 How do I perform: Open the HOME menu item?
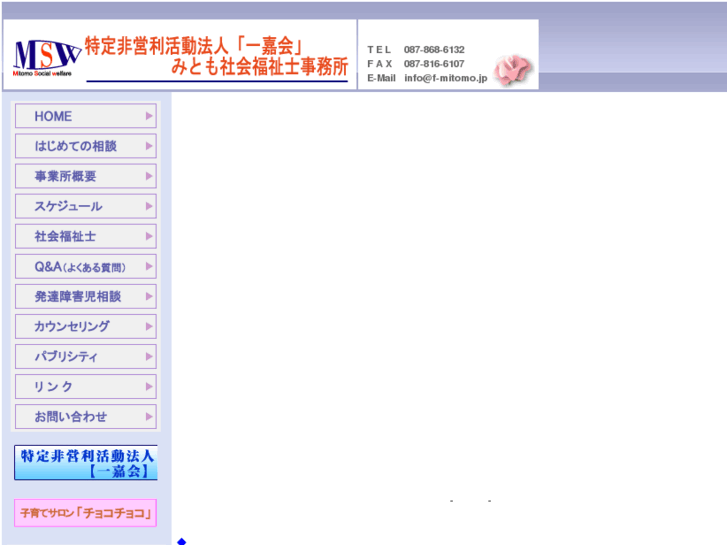tap(86, 116)
